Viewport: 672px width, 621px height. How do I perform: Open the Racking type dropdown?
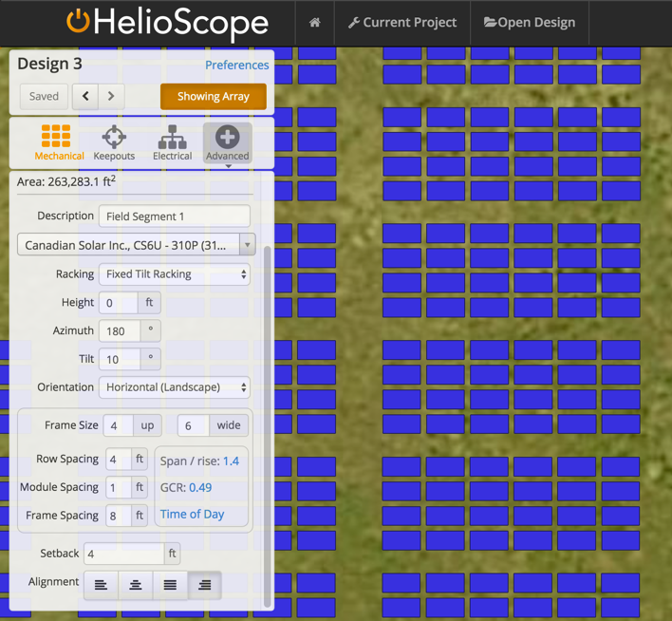[175, 274]
